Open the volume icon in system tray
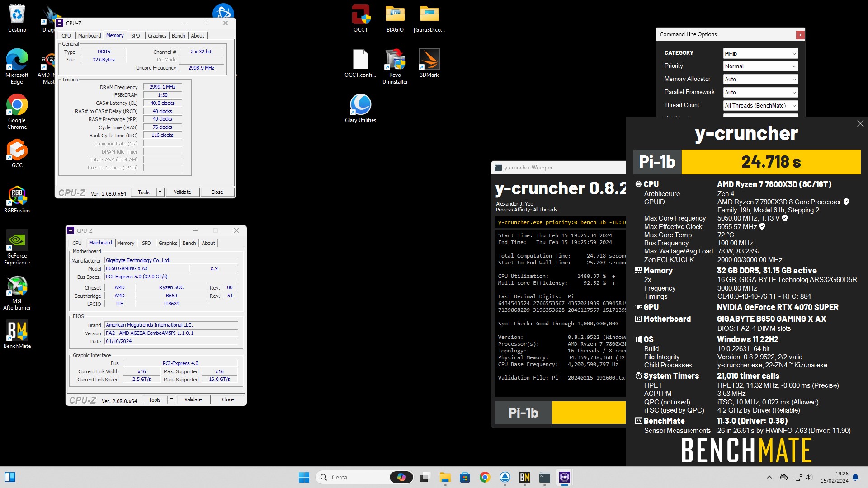 coord(808,477)
